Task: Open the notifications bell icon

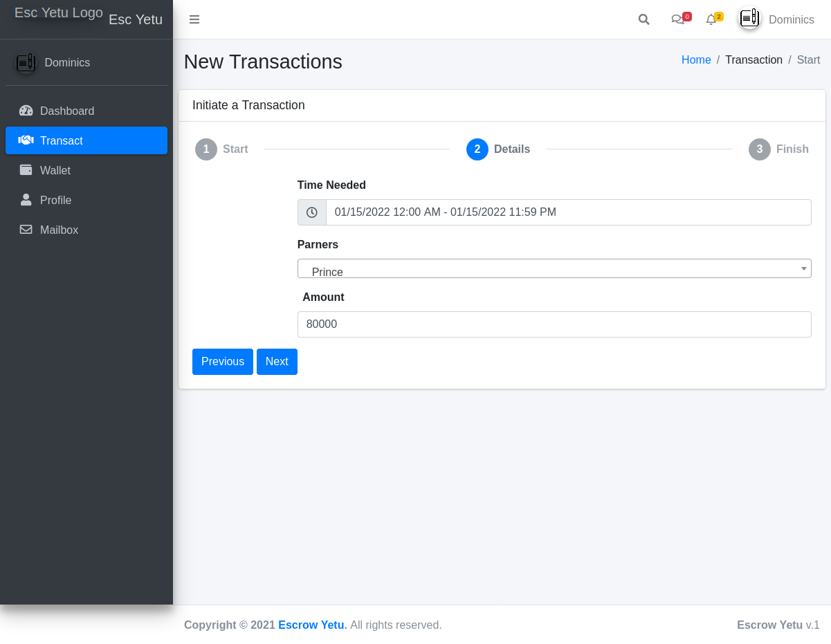Action: click(x=711, y=19)
